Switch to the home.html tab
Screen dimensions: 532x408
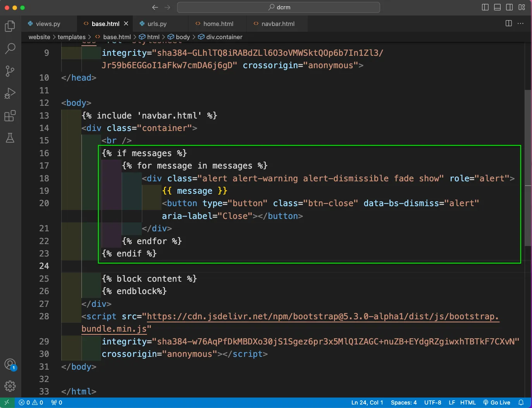point(217,24)
